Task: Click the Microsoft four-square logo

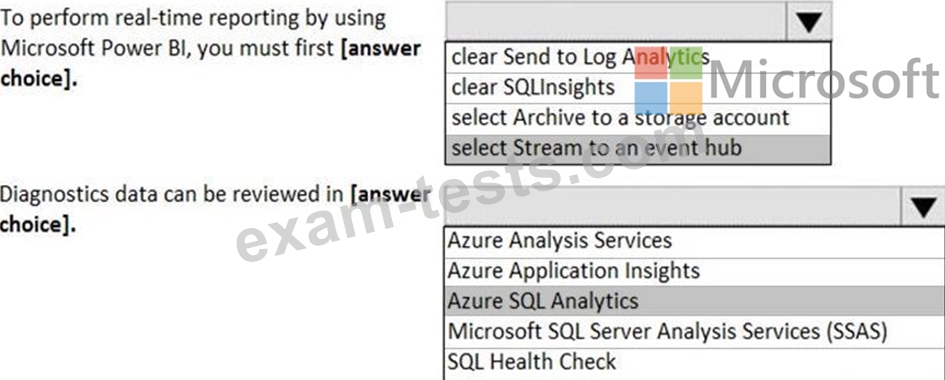Action: click(x=668, y=79)
